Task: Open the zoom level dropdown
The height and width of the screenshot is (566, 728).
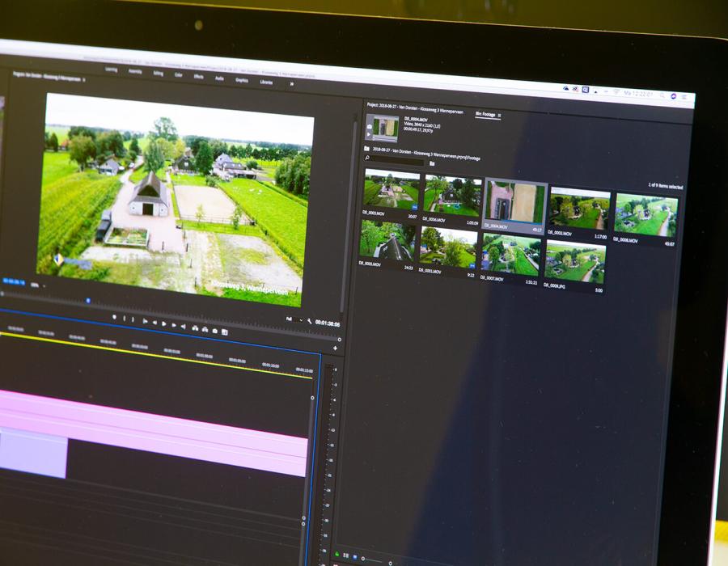Action: pyautogui.click(x=37, y=285)
